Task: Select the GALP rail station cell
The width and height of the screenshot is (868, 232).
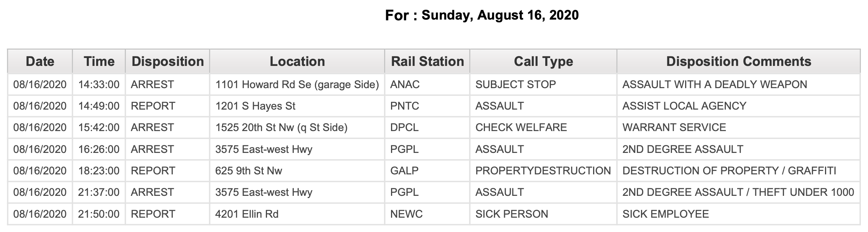Action: [x=427, y=171]
